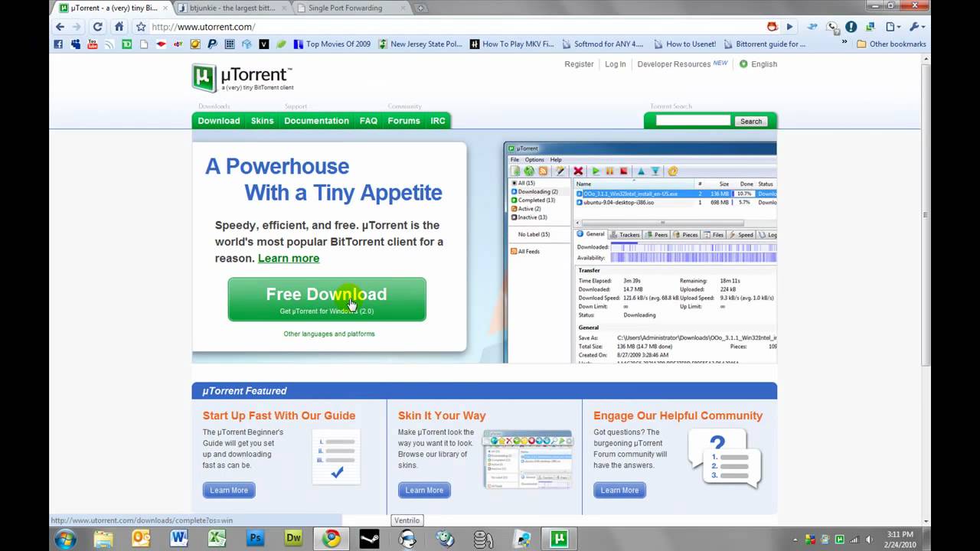Image resolution: width=980 pixels, height=551 pixels.
Task: Open Ventrilo from the taskbar
Action: [x=407, y=539]
